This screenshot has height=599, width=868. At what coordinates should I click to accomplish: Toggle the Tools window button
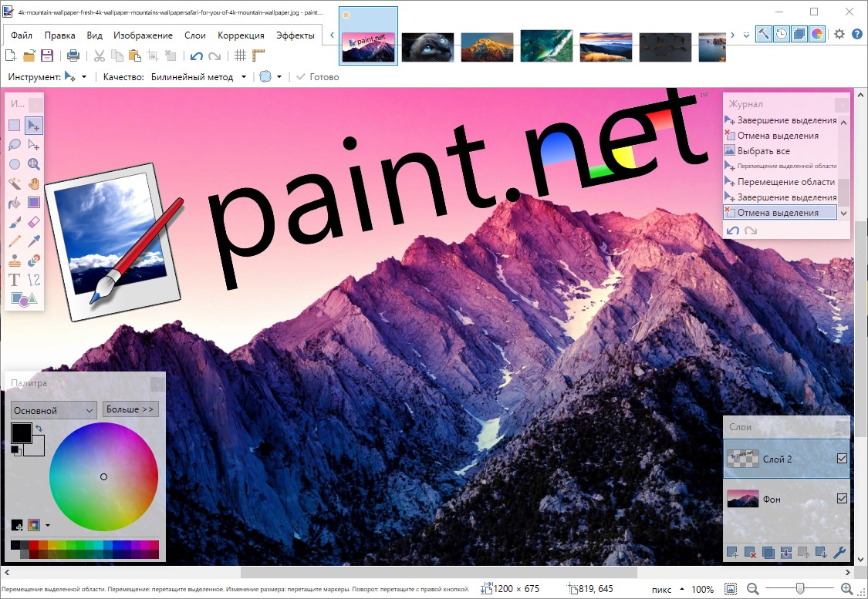[x=763, y=34]
